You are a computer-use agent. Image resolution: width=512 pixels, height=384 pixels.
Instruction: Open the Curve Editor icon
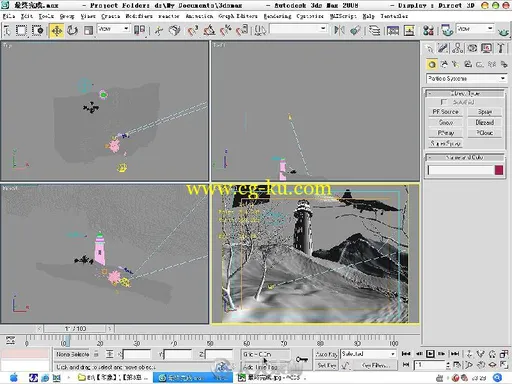(393, 30)
